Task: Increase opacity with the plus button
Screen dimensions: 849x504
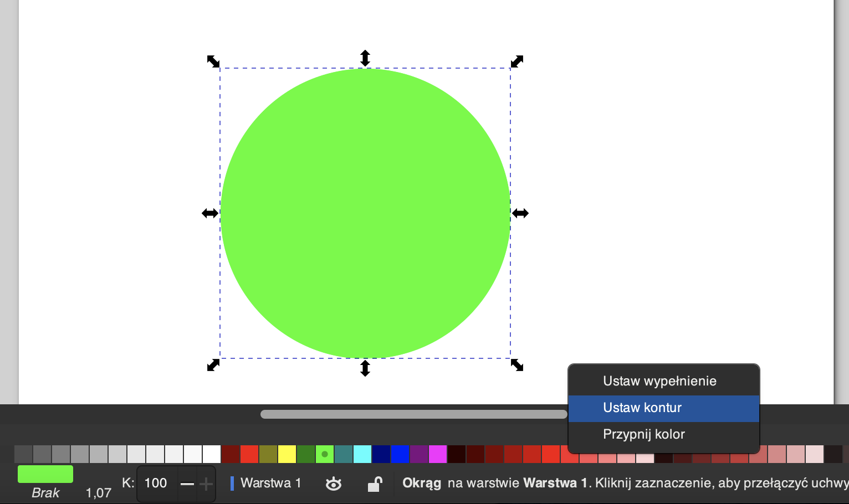Action: pos(206,484)
